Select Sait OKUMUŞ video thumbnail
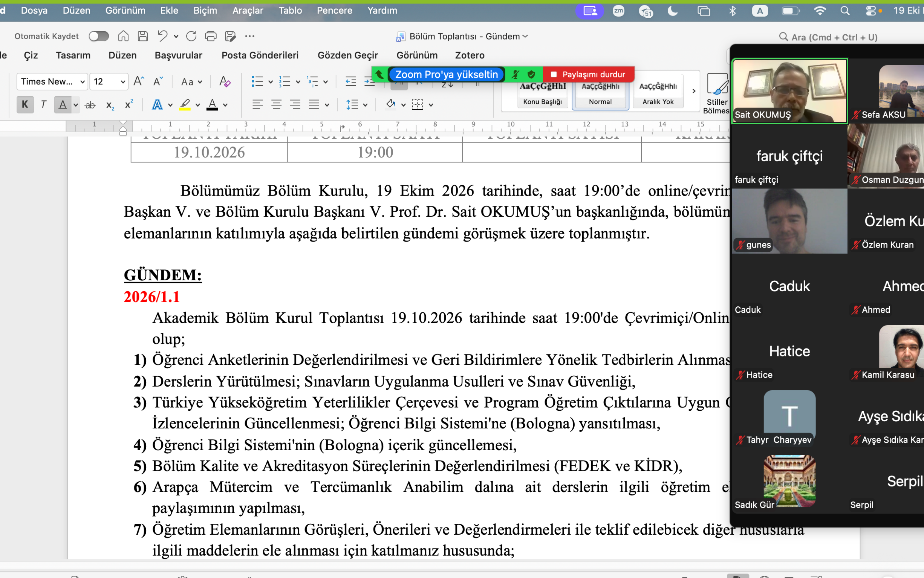The width and height of the screenshot is (924, 578). point(789,91)
